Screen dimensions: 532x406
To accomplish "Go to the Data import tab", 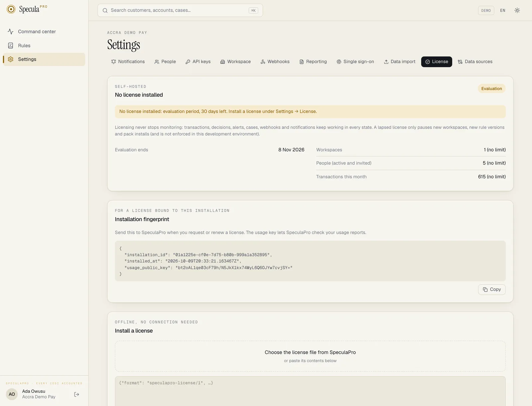I will pos(400,62).
